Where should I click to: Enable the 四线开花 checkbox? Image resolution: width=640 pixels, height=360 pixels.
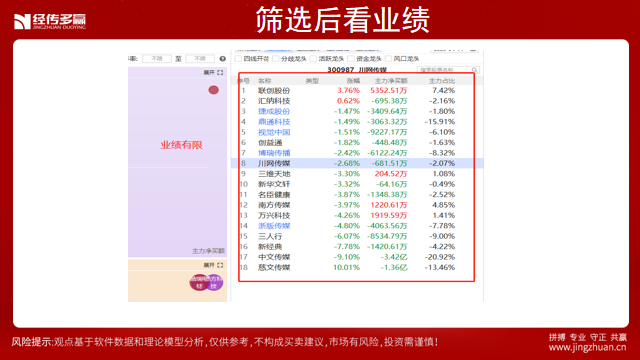click(x=238, y=59)
